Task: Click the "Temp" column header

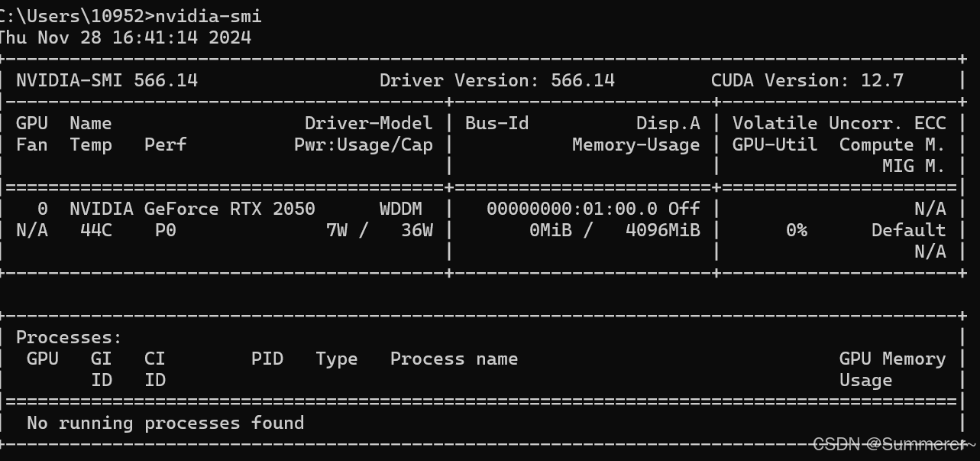Action: pos(91,144)
